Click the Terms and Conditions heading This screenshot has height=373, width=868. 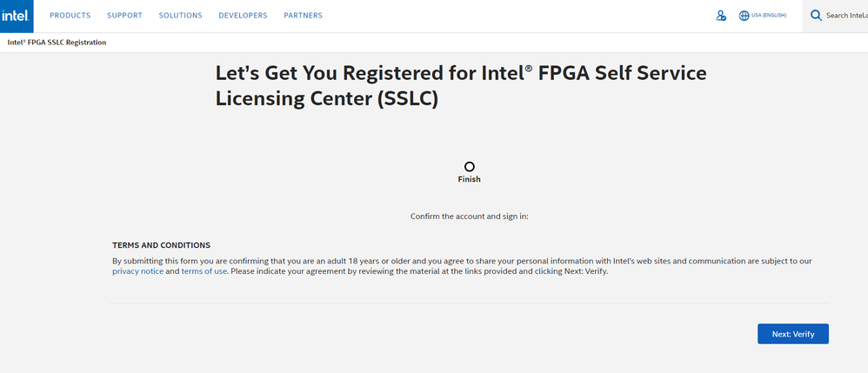pos(161,245)
